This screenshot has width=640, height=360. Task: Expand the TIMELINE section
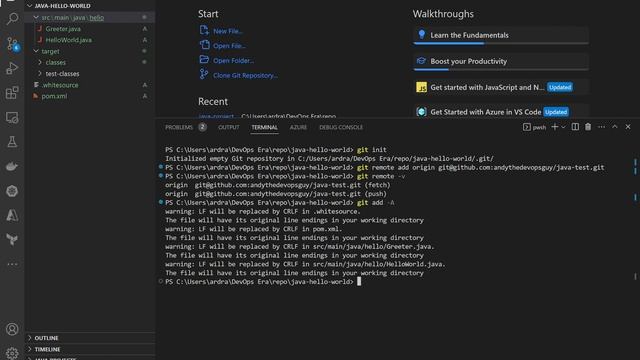pos(91,349)
